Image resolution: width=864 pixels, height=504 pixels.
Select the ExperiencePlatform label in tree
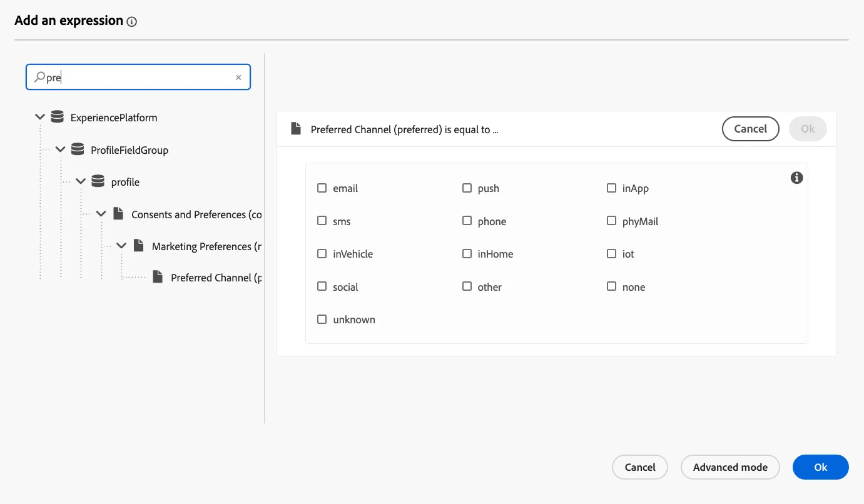[114, 118]
